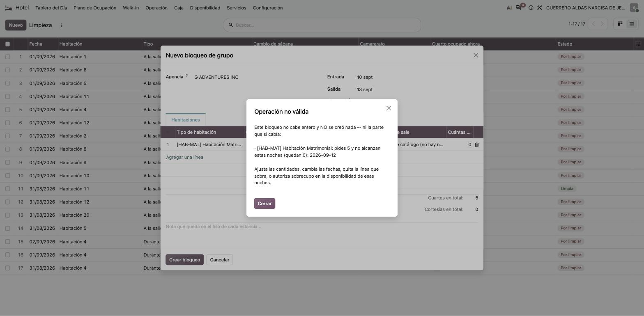Click the note field for the stay thread
Viewport: 644px width, 316px height.
322,227
